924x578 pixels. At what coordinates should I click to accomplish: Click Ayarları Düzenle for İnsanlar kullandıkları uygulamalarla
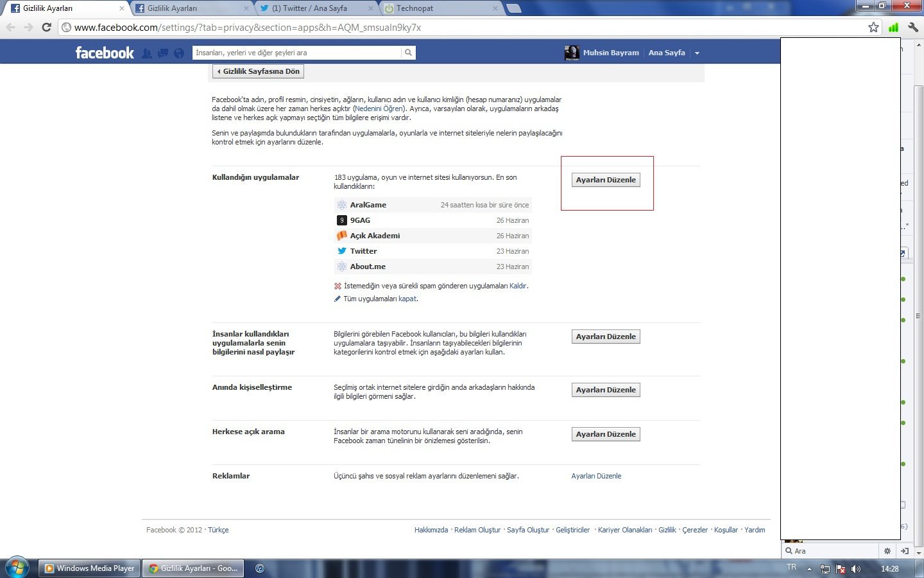(606, 337)
